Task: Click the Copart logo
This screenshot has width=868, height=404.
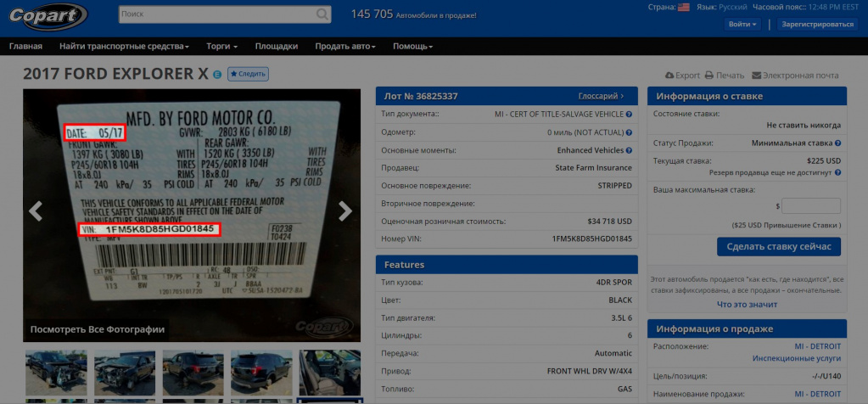Action: pos(48,16)
